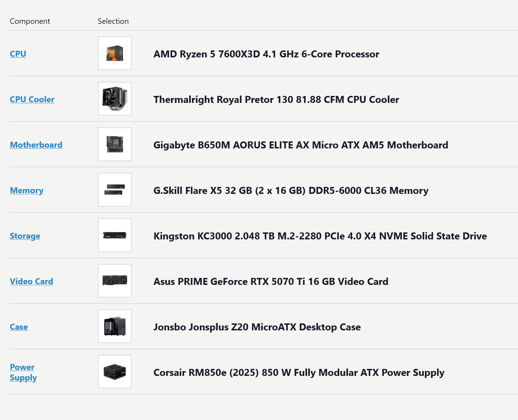Open the Video Card category link
The image size is (518, 420).
(31, 281)
